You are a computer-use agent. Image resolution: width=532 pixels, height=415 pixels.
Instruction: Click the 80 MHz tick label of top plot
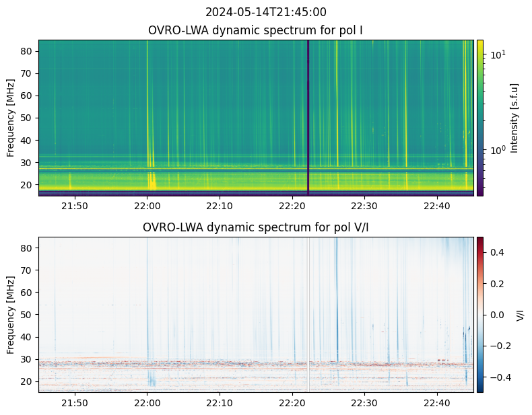click(x=26, y=51)
